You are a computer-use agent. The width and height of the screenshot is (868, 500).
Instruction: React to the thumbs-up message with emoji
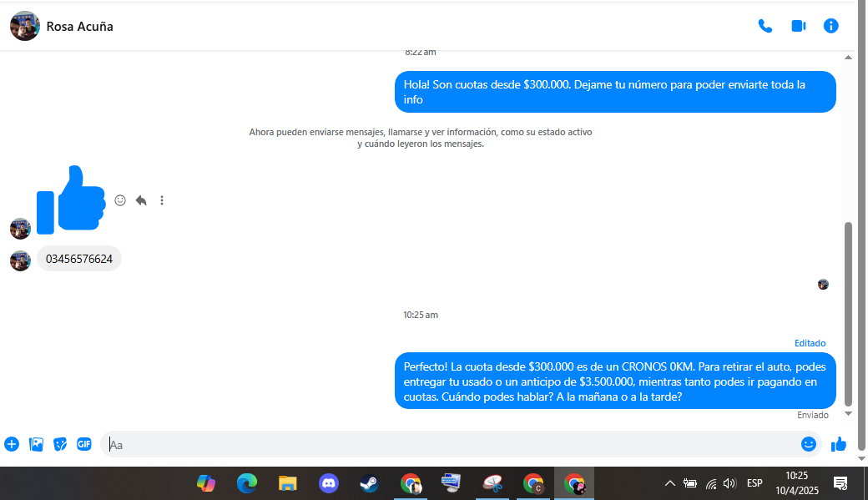point(120,200)
